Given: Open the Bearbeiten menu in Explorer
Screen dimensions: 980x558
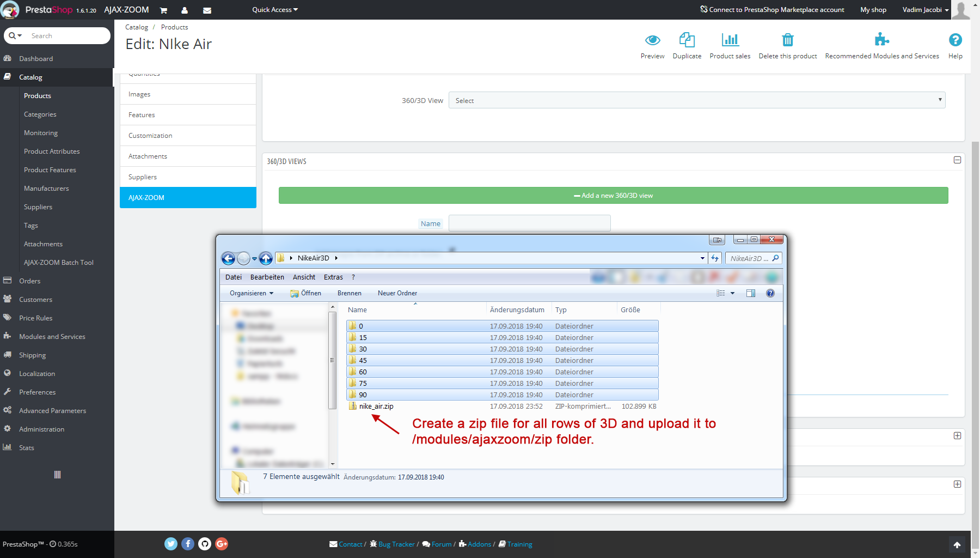Looking at the screenshot, I should tap(267, 277).
